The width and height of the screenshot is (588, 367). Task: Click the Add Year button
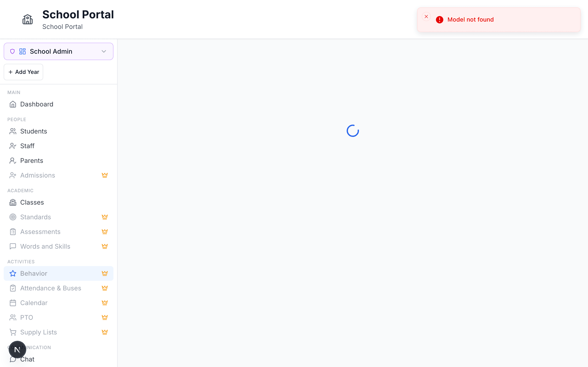coord(23,72)
